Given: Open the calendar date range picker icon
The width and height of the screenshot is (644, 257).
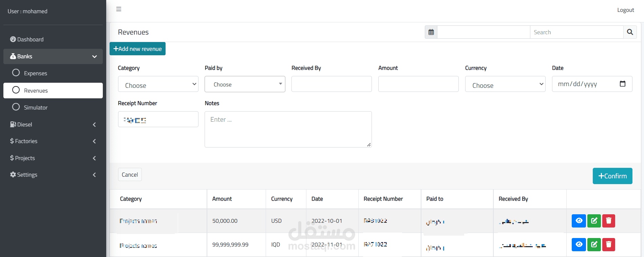Looking at the screenshot, I should [x=431, y=32].
